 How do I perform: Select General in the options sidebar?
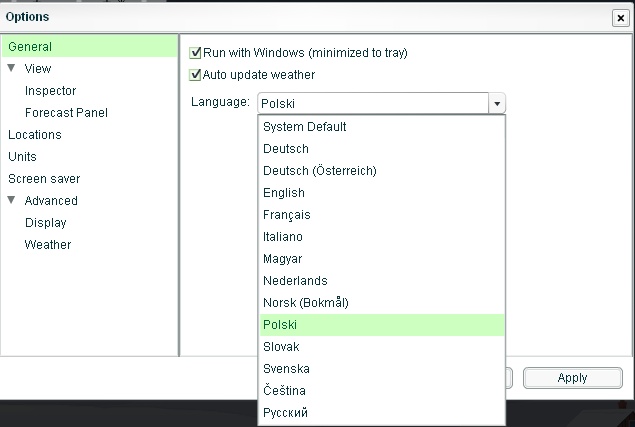89,47
